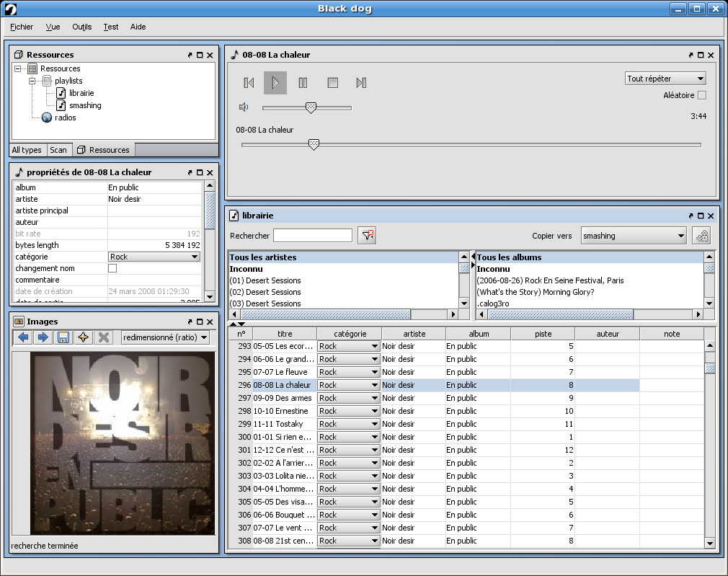
Task: Close the Images panel
Action: [210, 322]
